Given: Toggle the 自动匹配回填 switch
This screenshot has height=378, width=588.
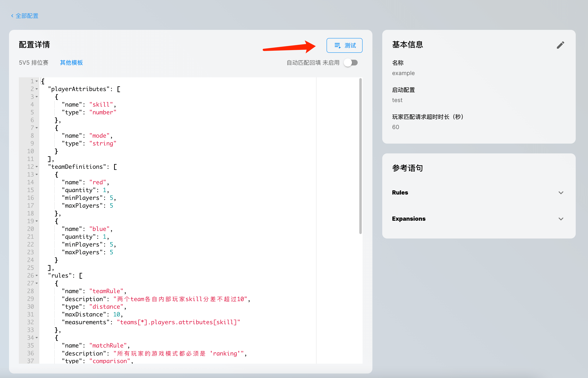Looking at the screenshot, I should pyautogui.click(x=351, y=63).
